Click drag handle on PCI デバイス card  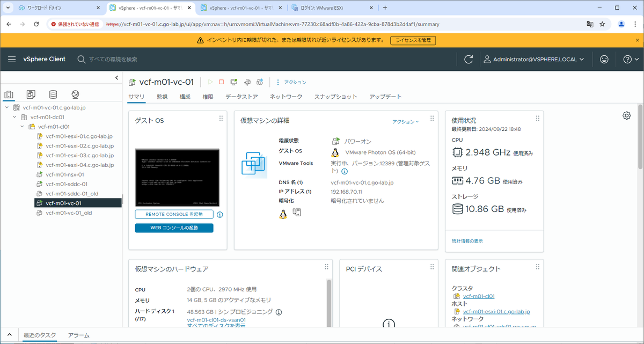(432, 267)
